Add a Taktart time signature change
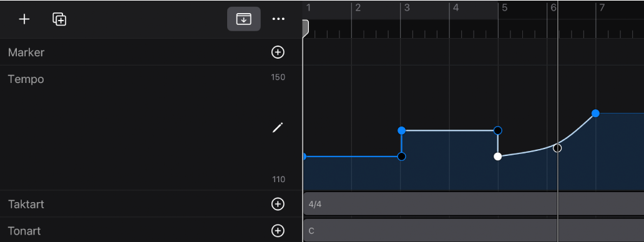Image resolution: width=644 pixels, height=242 pixels. pos(278,204)
